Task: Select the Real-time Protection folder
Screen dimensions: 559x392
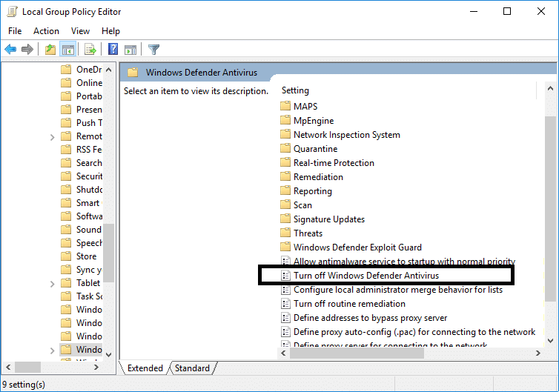Action: click(x=334, y=163)
